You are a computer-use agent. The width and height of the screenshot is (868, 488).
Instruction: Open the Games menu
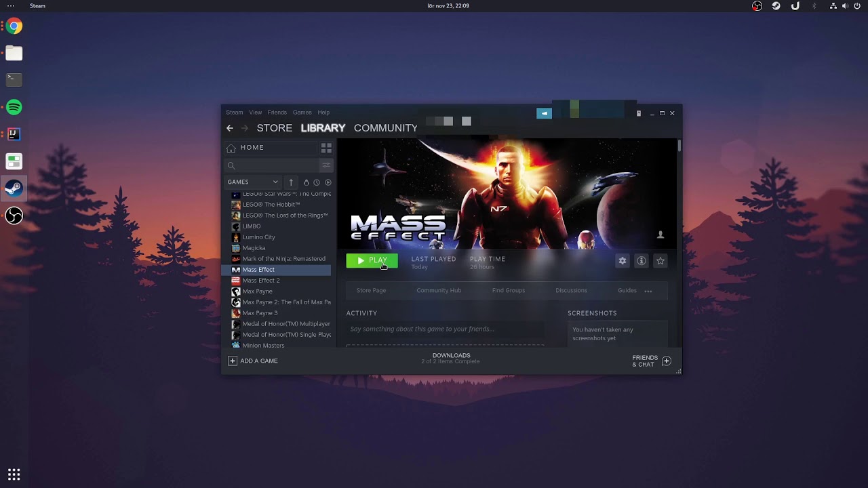point(302,113)
